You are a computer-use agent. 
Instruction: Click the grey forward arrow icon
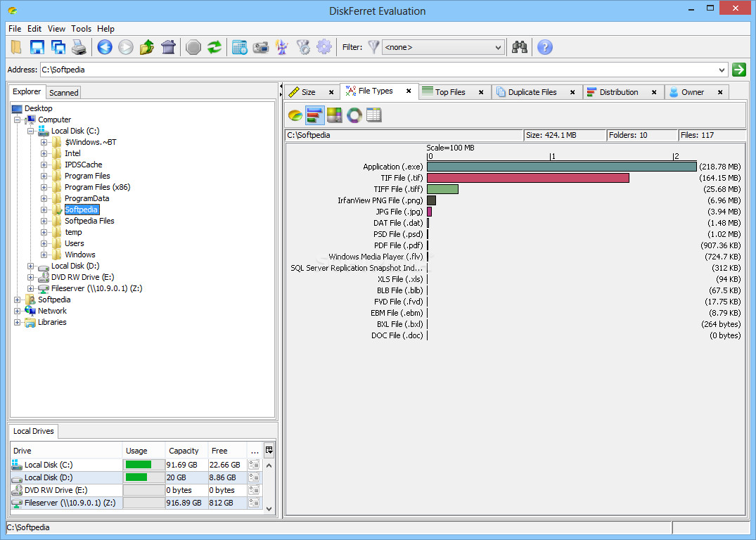pyautogui.click(x=126, y=47)
